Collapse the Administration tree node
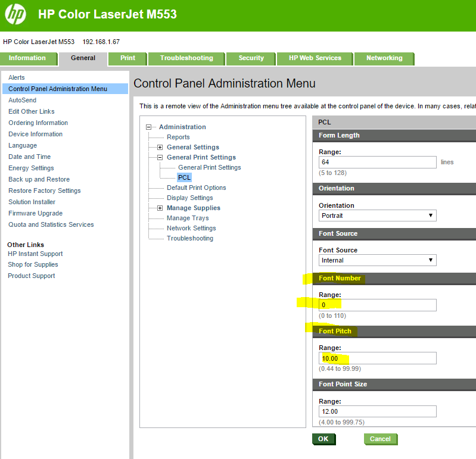Viewport: 476px width, 459px height. tap(149, 127)
